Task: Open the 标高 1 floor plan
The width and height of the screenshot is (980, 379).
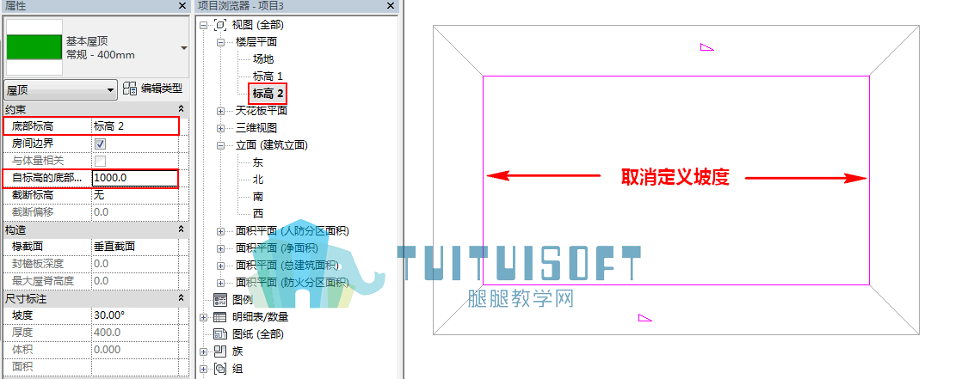Action: click(268, 76)
